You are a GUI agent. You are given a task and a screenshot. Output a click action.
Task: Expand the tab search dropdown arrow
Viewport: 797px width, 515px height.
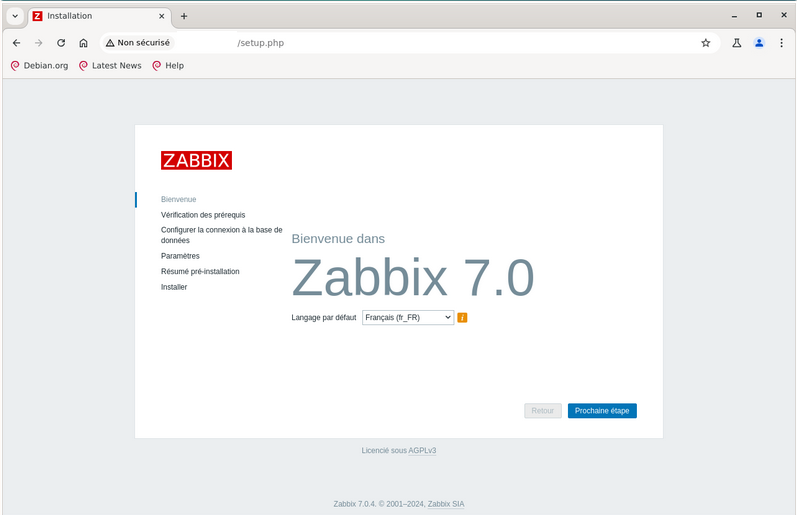coord(15,16)
